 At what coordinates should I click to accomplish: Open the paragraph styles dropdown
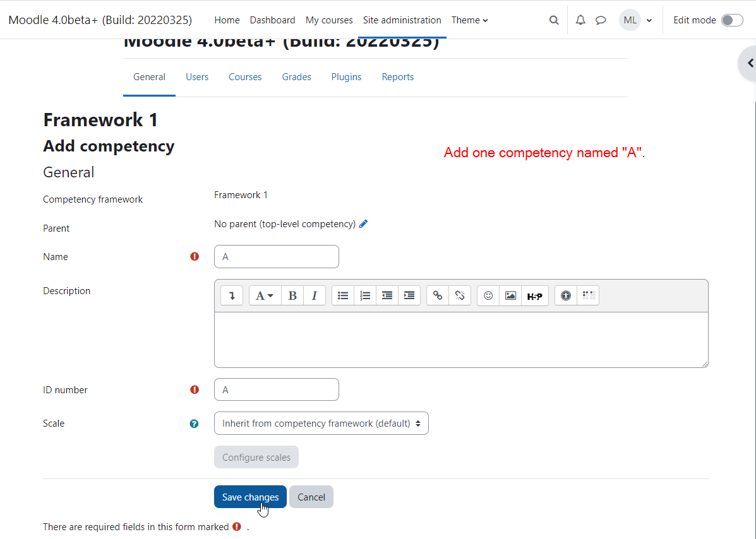click(x=264, y=296)
